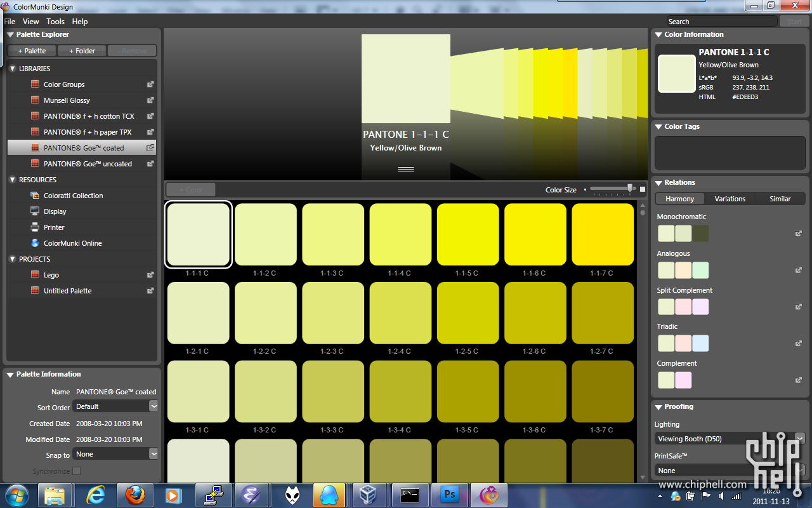Click the + Folder button
Image resolution: width=812 pixels, height=508 pixels.
pyautogui.click(x=82, y=51)
